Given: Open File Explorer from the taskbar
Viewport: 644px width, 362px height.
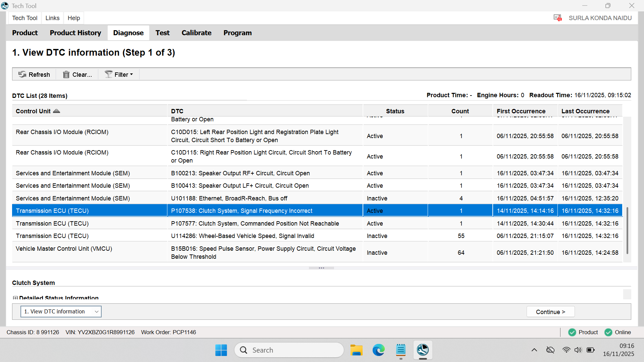Looking at the screenshot, I should [357, 350].
